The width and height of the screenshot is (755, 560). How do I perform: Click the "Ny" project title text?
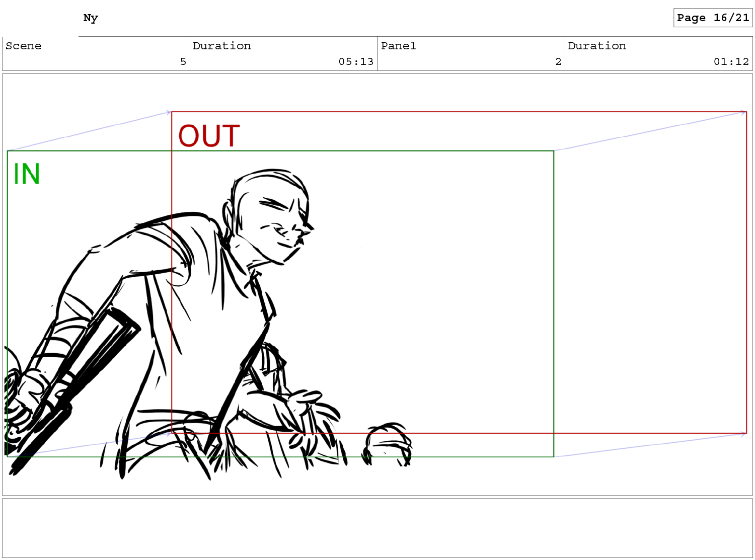[91, 18]
